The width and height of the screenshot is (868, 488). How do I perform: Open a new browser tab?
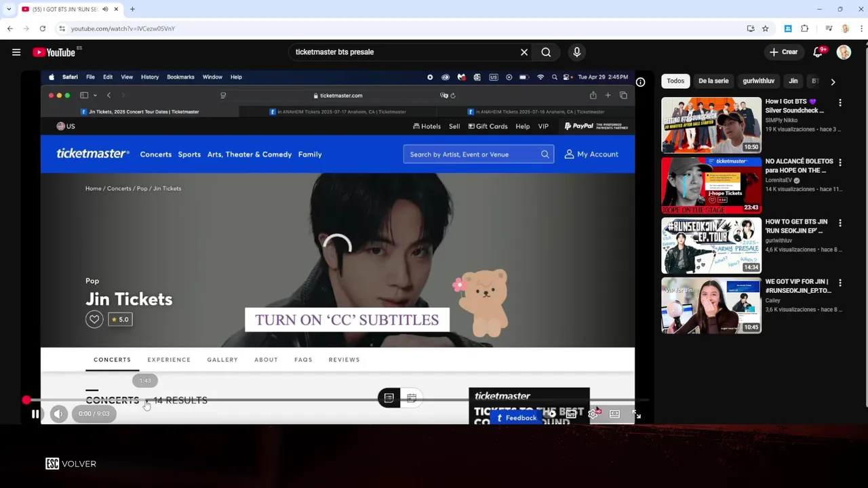[x=132, y=9]
